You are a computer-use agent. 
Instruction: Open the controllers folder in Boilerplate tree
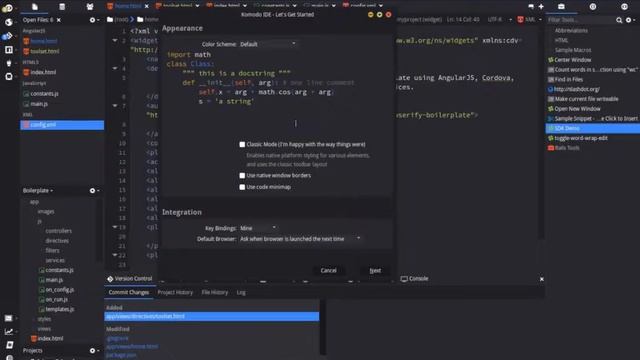tap(58, 231)
